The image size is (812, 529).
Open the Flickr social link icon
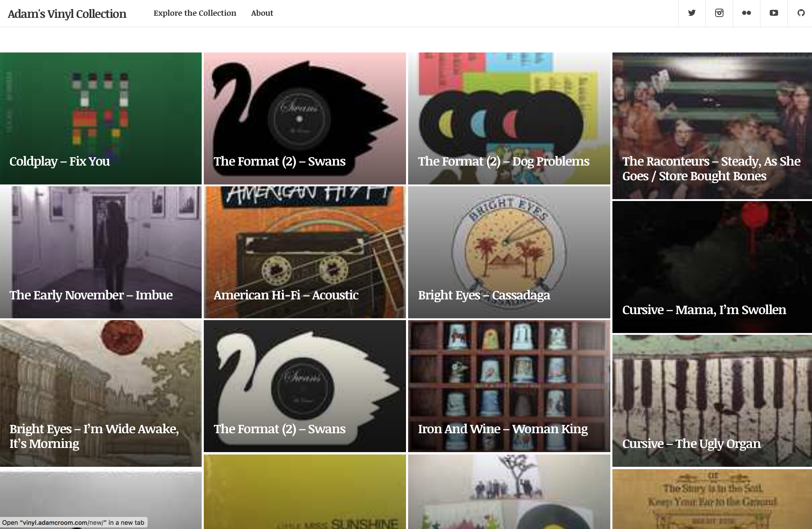click(747, 13)
